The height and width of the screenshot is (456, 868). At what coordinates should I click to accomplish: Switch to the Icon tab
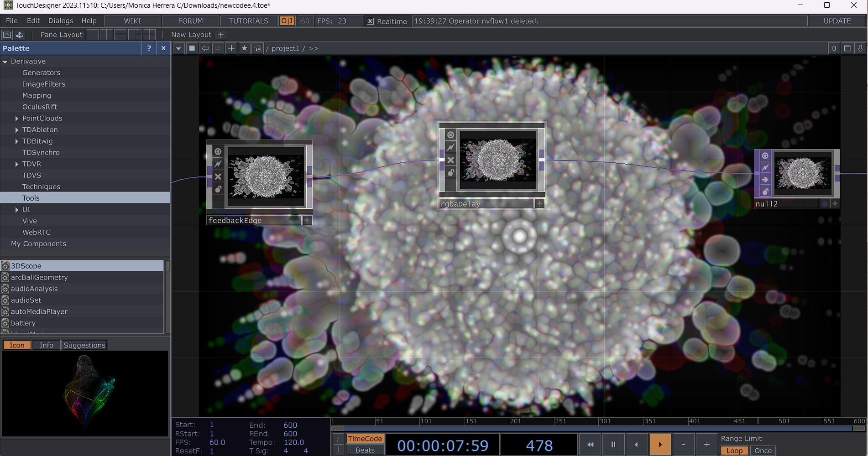[17, 345]
